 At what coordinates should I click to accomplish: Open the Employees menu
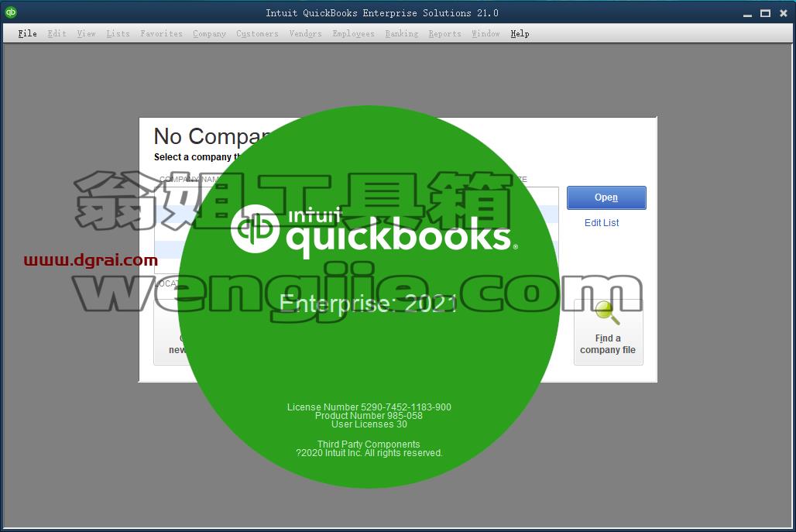[353, 33]
